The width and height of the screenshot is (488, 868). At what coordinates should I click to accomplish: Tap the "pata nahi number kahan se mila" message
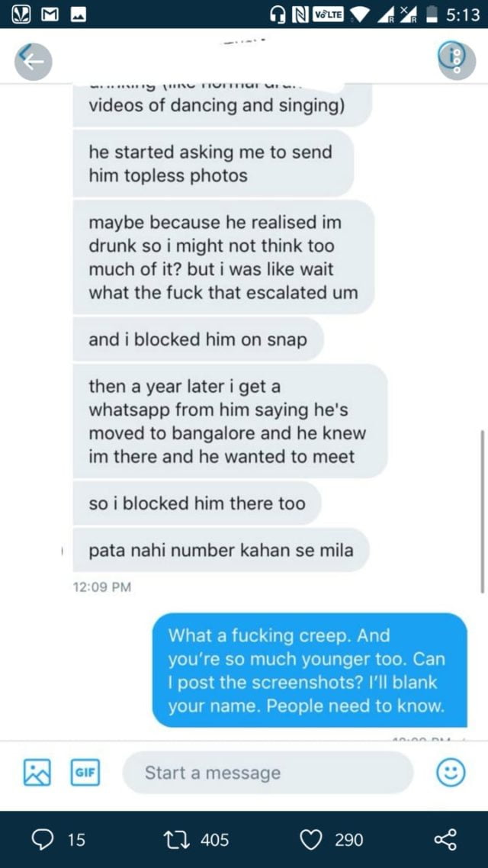221,549
